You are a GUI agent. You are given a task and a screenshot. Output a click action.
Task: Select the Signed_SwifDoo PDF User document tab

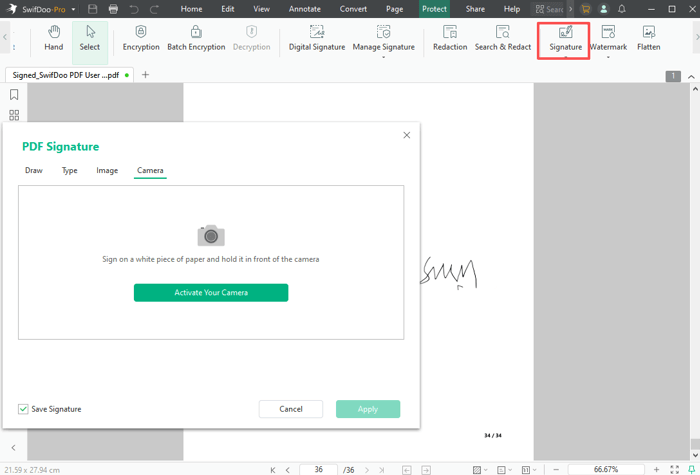tap(69, 75)
